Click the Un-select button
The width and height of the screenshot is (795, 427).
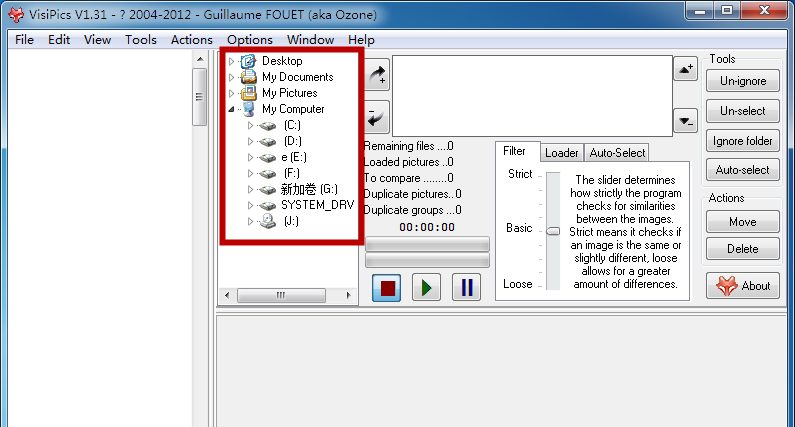743,111
